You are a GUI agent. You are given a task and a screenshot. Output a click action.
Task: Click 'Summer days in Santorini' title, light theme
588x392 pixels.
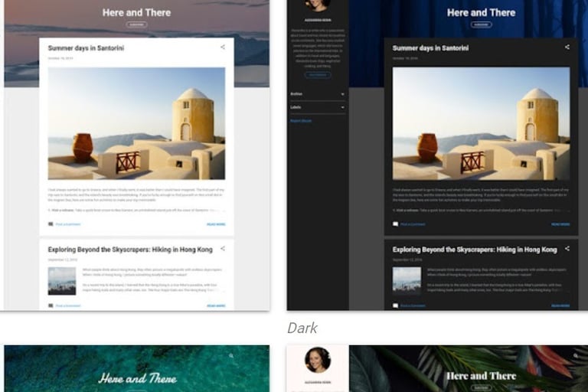pyautogui.click(x=86, y=48)
